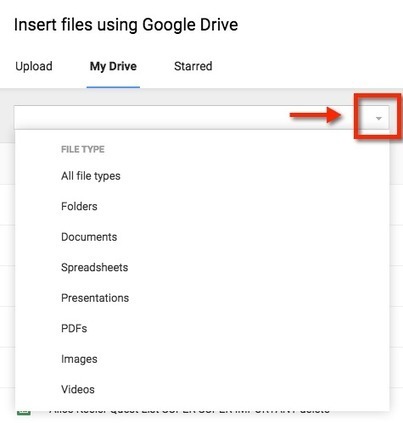Pick PDFs in the file type menu
The image size is (403, 423).
pos(74,328)
